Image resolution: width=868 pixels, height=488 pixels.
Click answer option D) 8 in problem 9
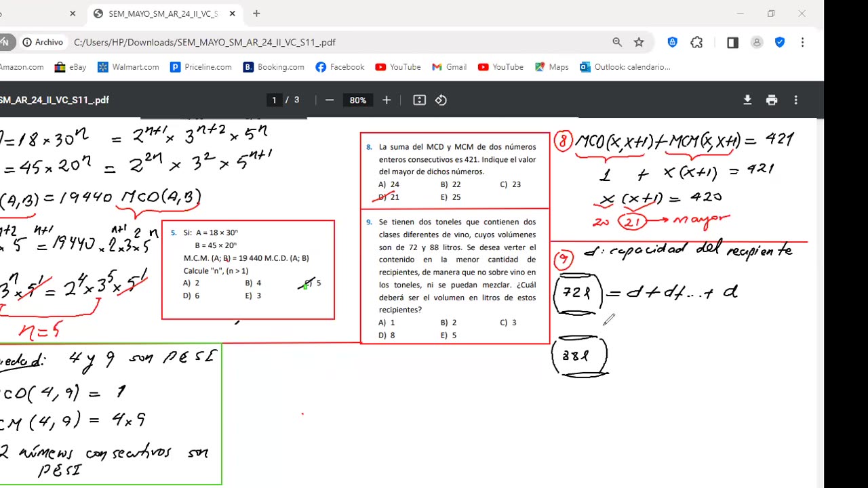point(387,335)
